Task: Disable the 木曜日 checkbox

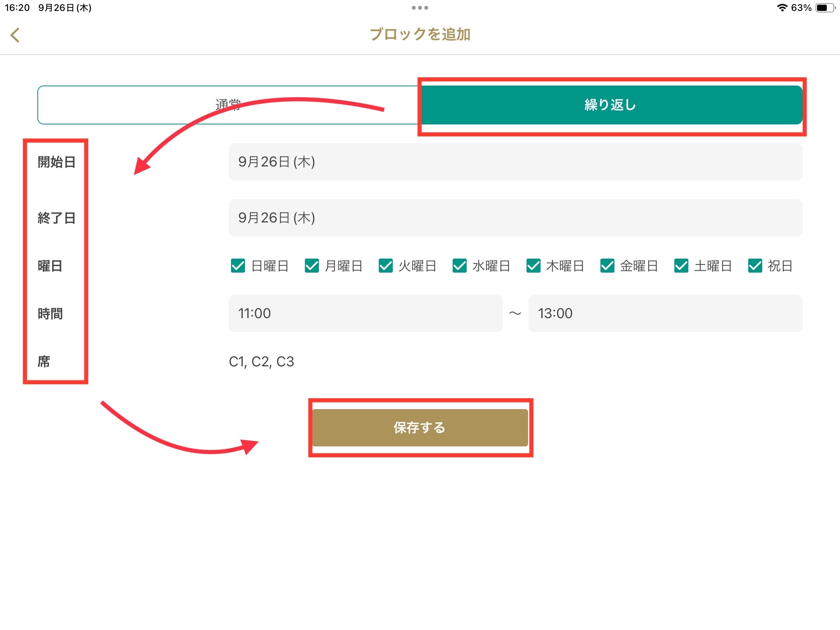Action: pyautogui.click(x=534, y=266)
